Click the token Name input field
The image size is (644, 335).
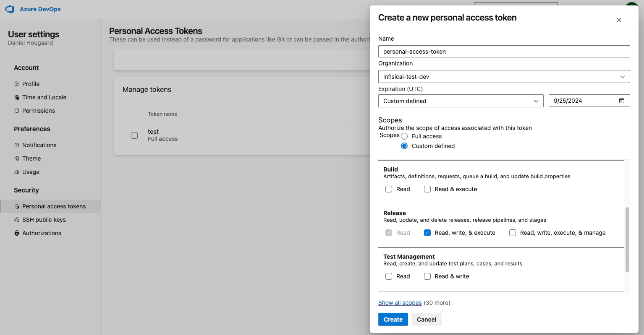(504, 52)
